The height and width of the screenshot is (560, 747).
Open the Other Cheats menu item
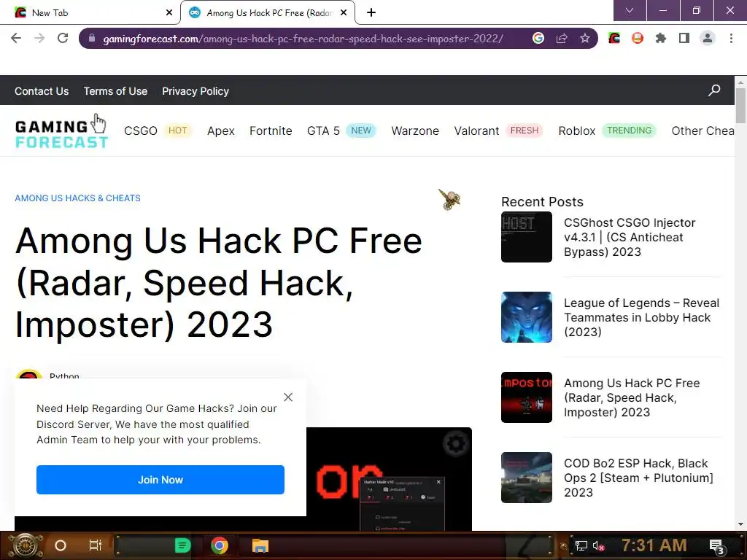click(703, 131)
